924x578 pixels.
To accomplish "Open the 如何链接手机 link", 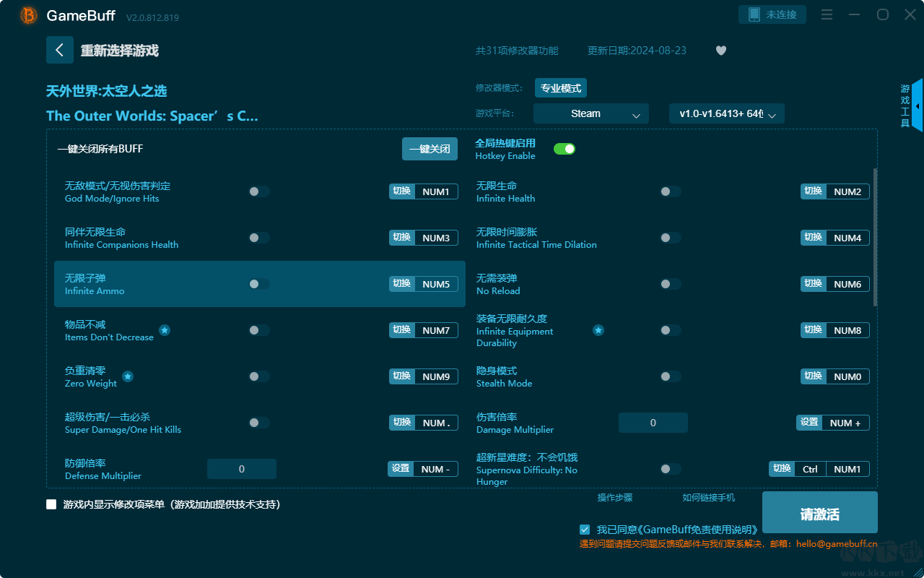I will 709,497.
